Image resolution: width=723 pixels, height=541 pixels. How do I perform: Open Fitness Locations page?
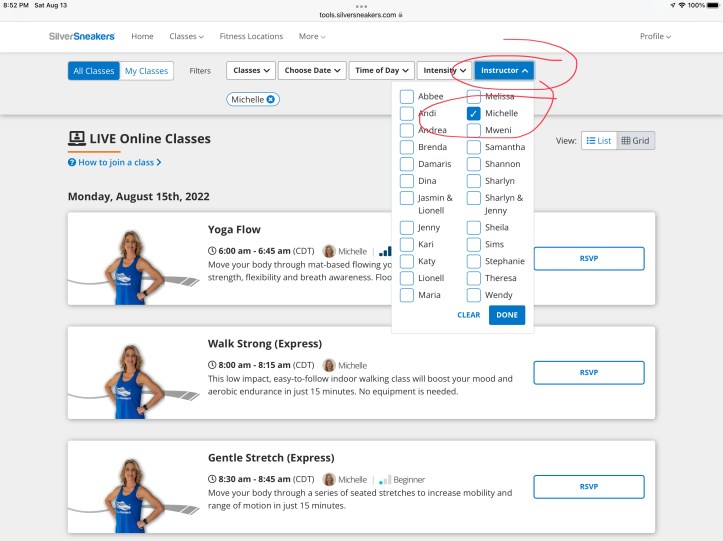click(x=251, y=36)
